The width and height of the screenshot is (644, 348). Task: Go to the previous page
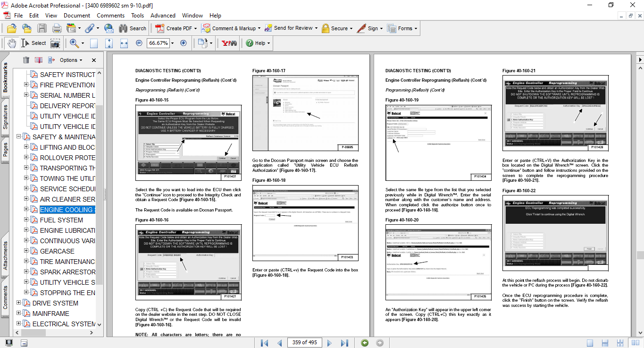(x=279, y=343)
